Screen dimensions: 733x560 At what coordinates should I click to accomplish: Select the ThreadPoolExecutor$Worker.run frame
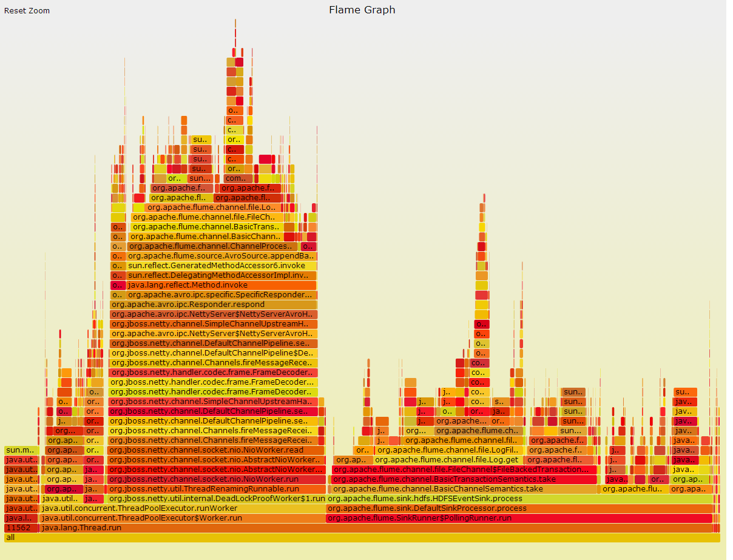tap(182, 518)
